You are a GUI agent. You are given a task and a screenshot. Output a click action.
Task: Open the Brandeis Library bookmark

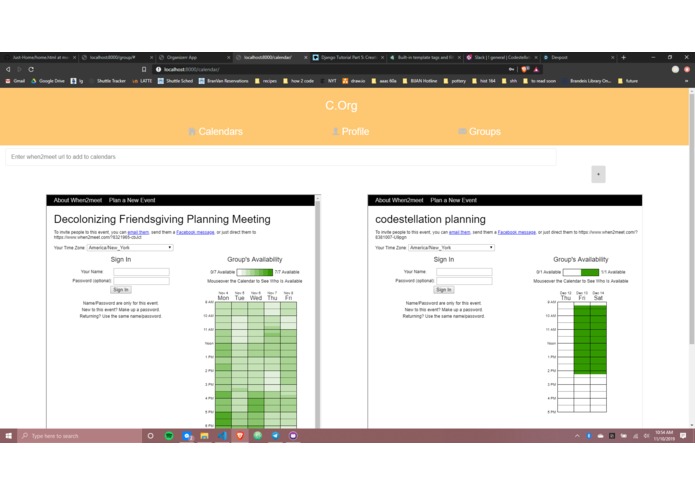pos(587,81)
